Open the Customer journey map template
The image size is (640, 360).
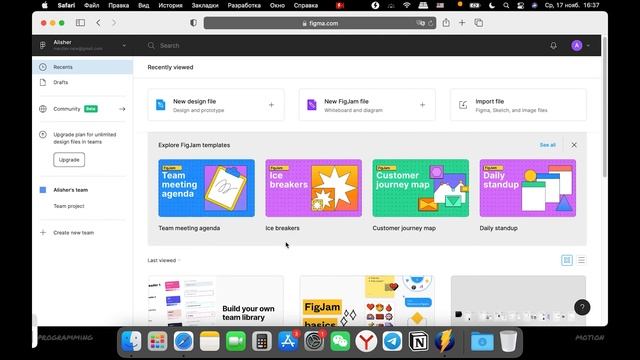tap(421, 188)
